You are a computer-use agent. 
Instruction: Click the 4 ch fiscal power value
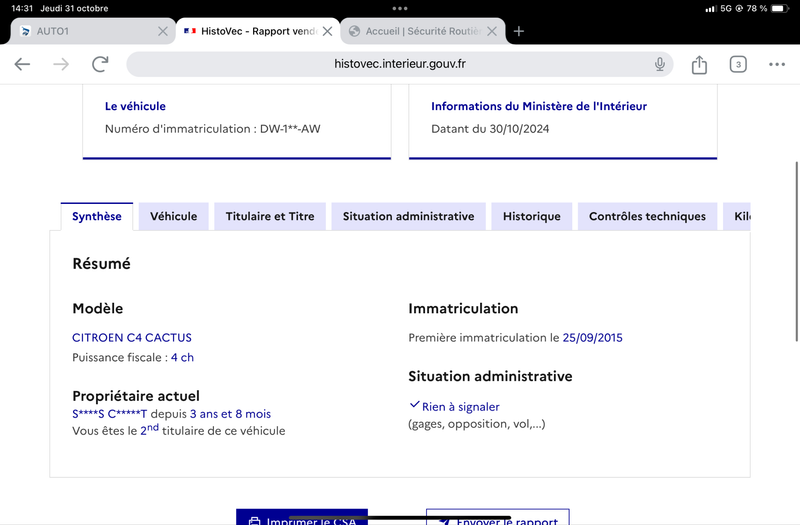(x=182, y=358)
